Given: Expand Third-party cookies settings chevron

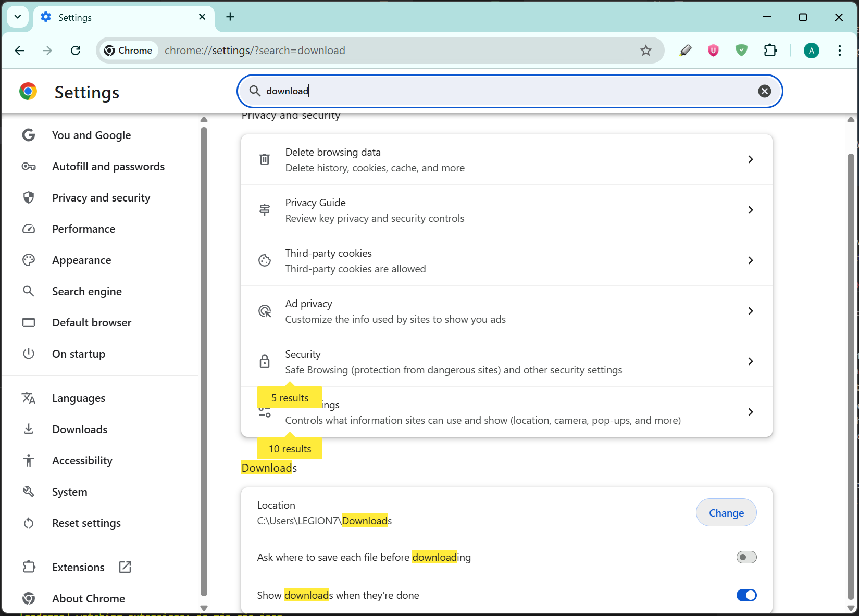Looking at the screenshot, I should click(x=750, y=260).
